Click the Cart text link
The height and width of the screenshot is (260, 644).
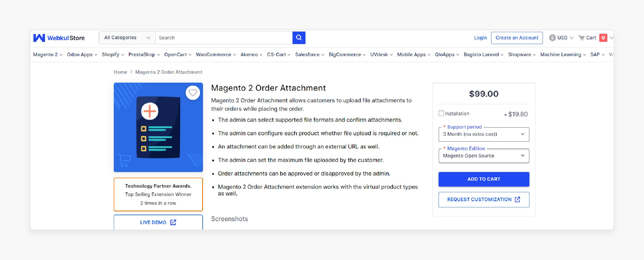(591, 38)
